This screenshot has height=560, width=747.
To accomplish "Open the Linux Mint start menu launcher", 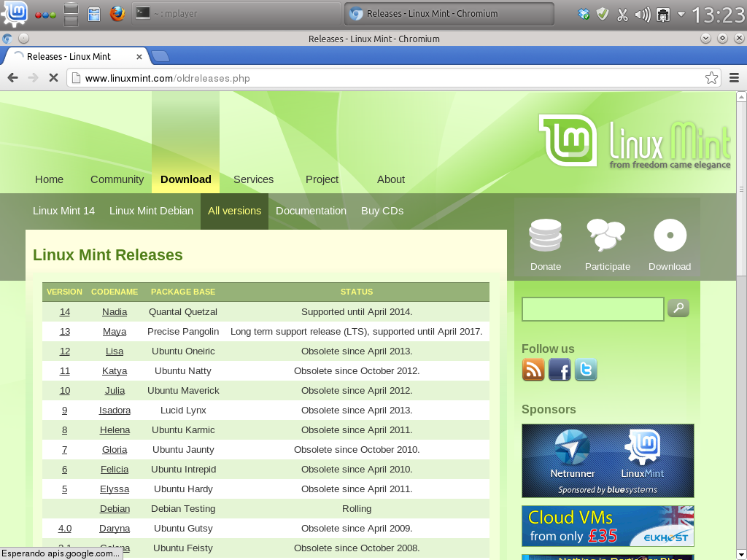I will 15,13.
